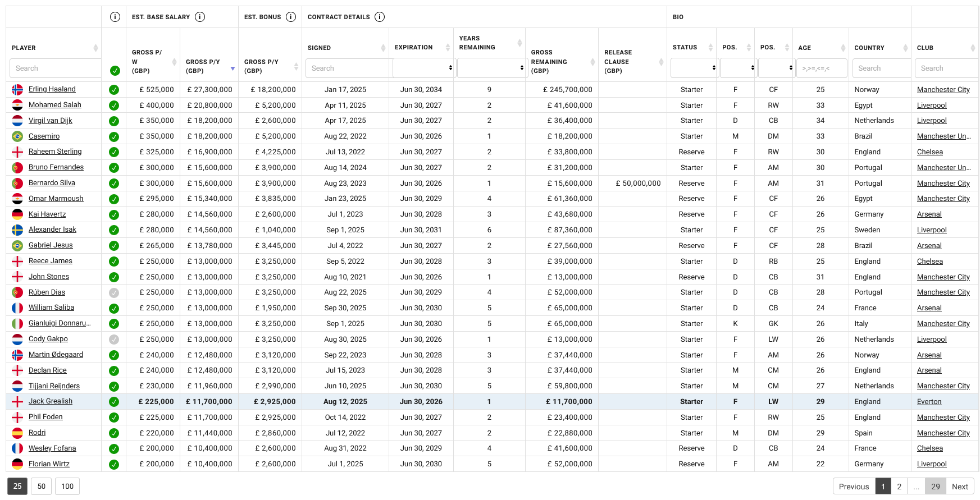980x500 pixels.
Task: Show 100 rows per page
Action: click(x=67, y=486)
